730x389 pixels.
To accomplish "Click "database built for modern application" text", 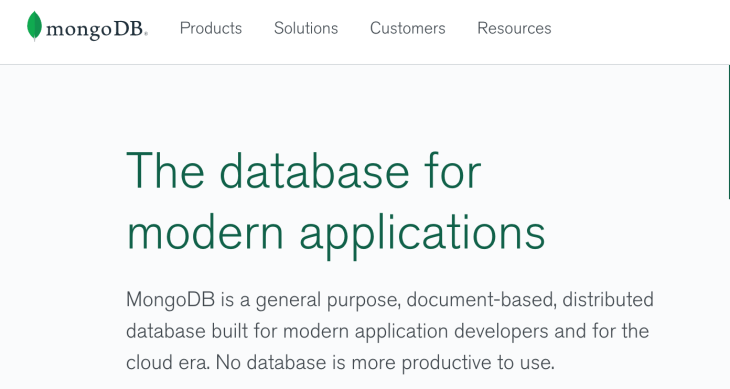I will tap(287, 332).
